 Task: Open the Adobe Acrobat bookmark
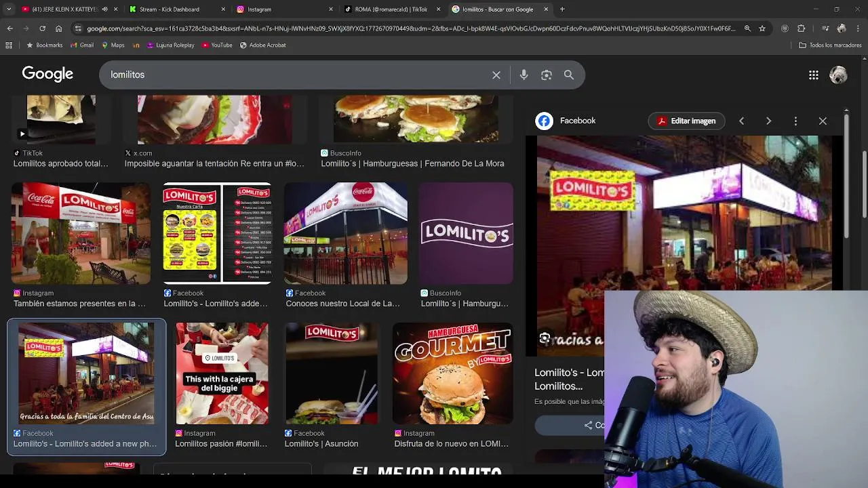pyautogui.click(x=262, y=45)
